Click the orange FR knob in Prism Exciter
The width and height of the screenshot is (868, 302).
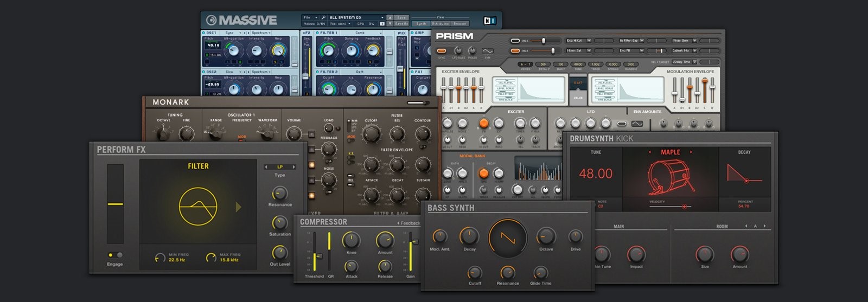[x=483, y=124]
